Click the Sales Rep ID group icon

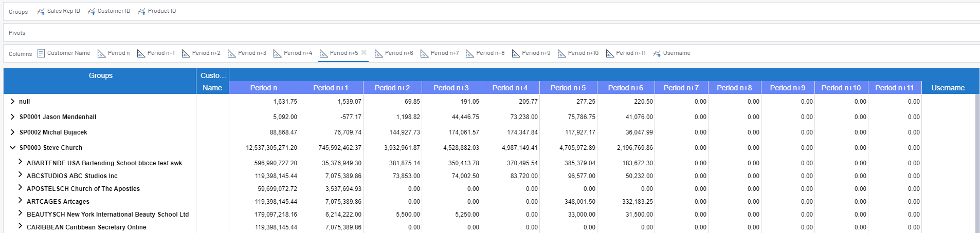[x=41, y=11]
